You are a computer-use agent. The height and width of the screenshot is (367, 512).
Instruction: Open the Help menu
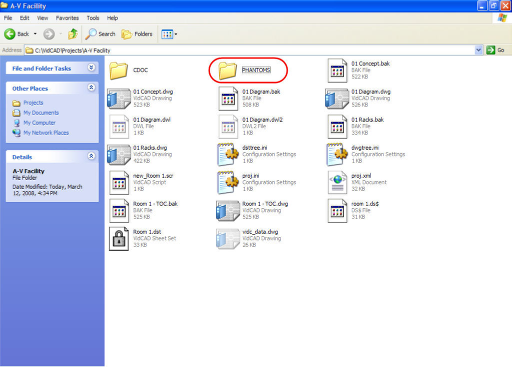pos(112,18)
